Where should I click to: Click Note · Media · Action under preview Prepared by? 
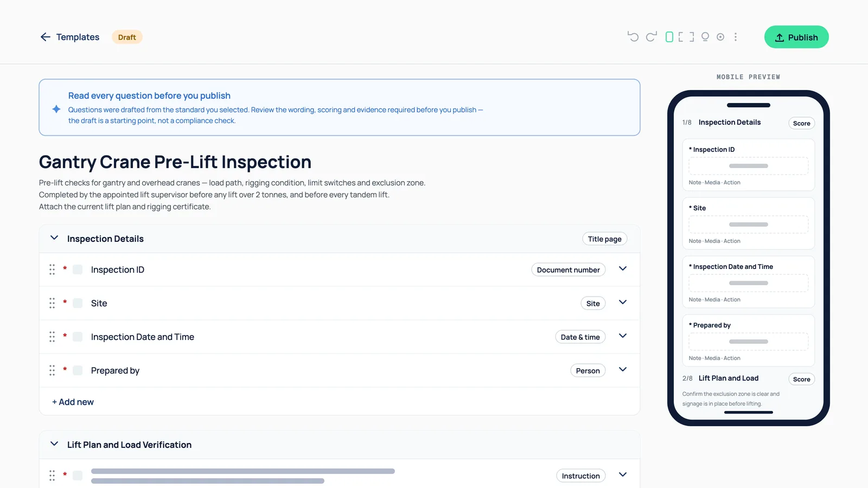714,358
